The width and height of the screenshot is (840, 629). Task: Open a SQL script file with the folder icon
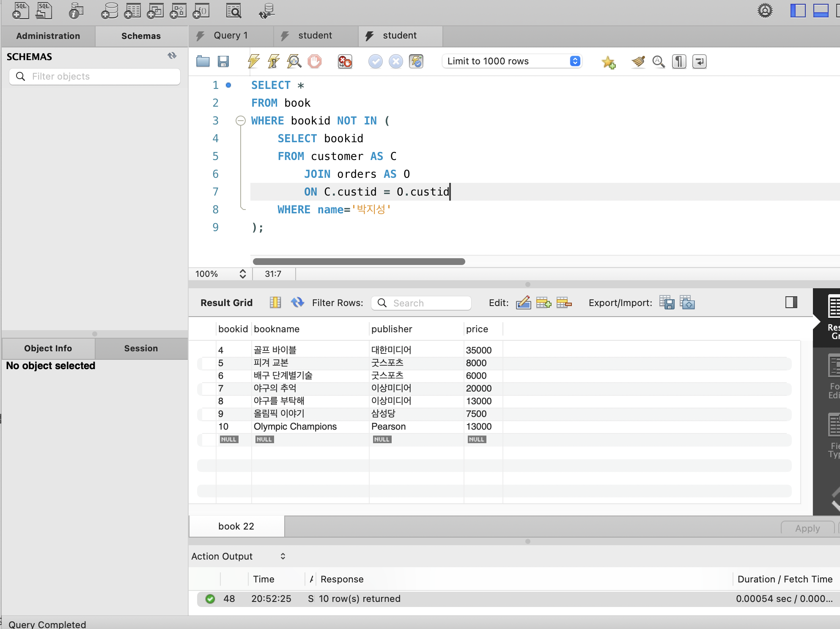pos(203,61)
